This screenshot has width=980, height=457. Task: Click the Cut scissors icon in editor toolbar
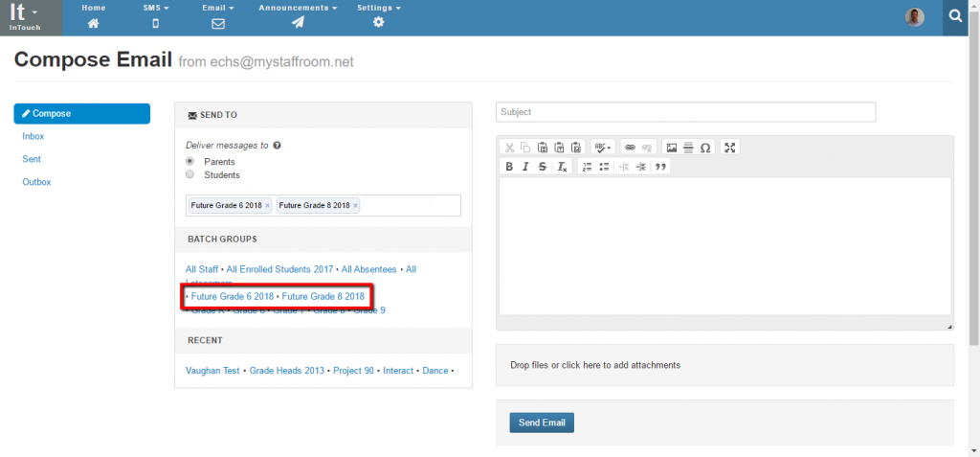click(509, 148)
